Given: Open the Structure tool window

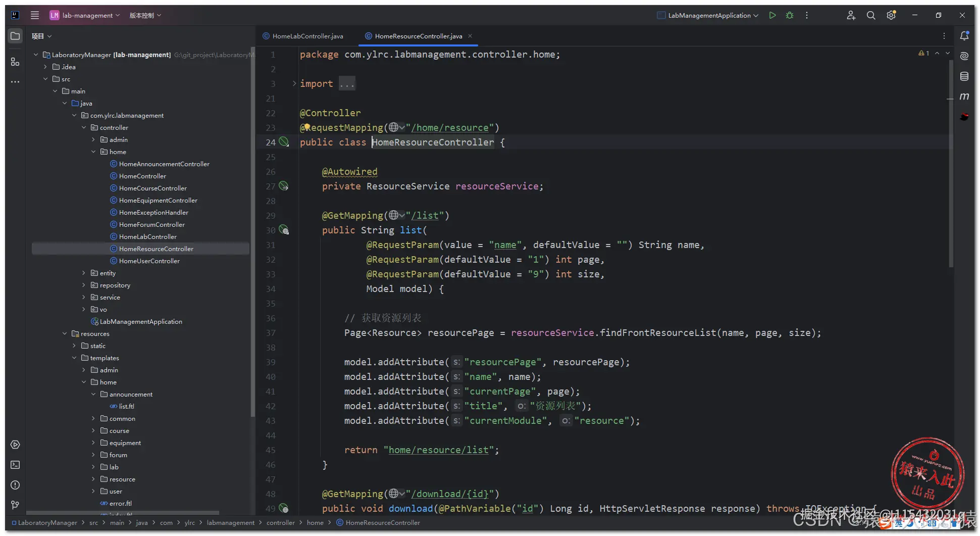Looking at the screenshot, I should coord(15,62).
